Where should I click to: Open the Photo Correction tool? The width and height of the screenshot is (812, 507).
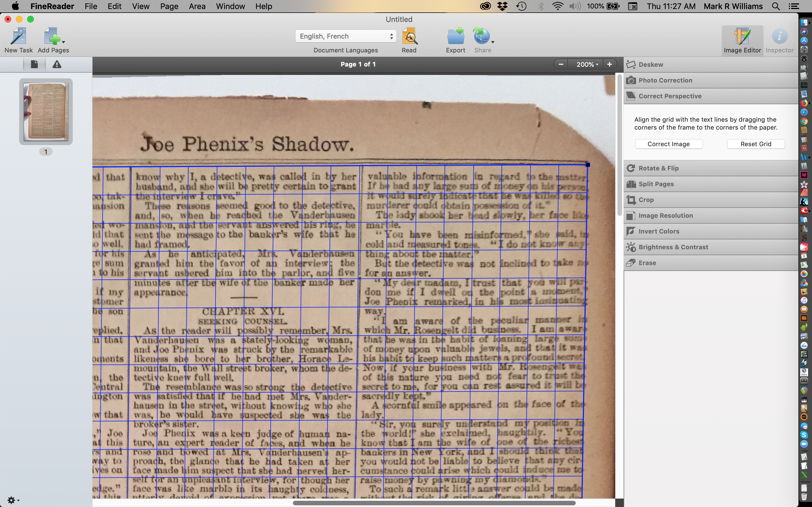pos(665,80)
